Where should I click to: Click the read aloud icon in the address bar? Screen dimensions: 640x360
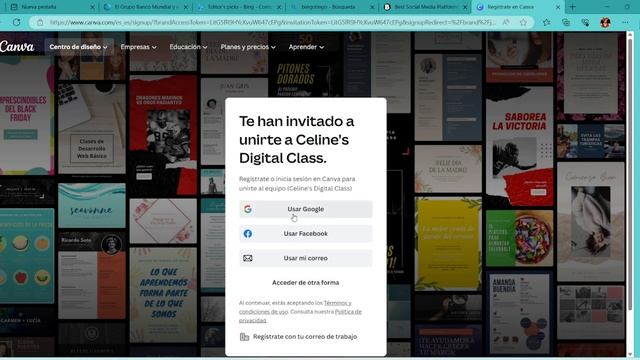(x=506, y=22)
